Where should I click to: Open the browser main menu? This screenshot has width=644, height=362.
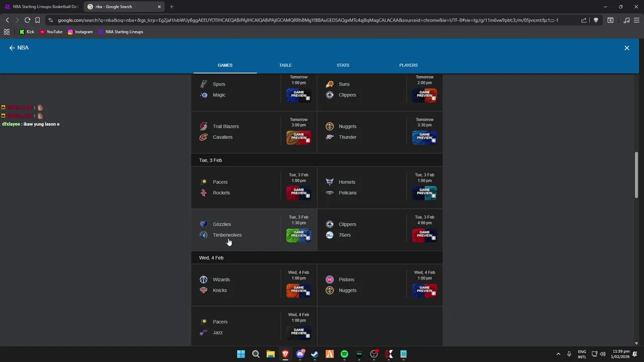pyautogui.click(x=637, y=20)
